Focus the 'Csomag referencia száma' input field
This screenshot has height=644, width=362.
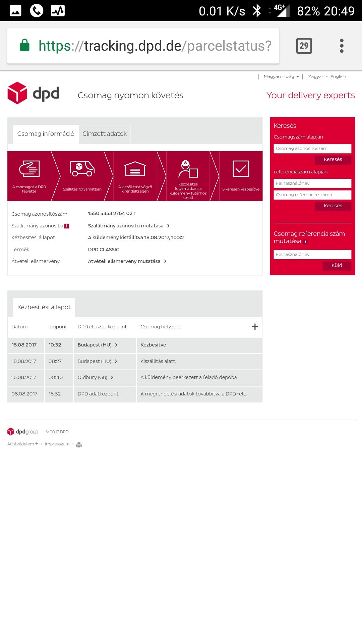pos(312,195)
